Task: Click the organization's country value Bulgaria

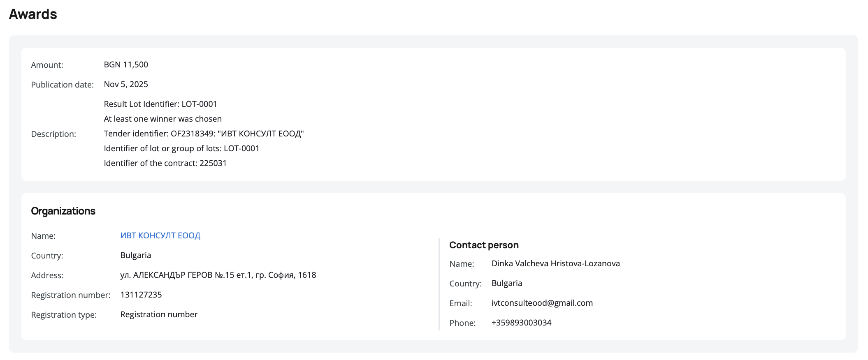Action: pos(135,255)
